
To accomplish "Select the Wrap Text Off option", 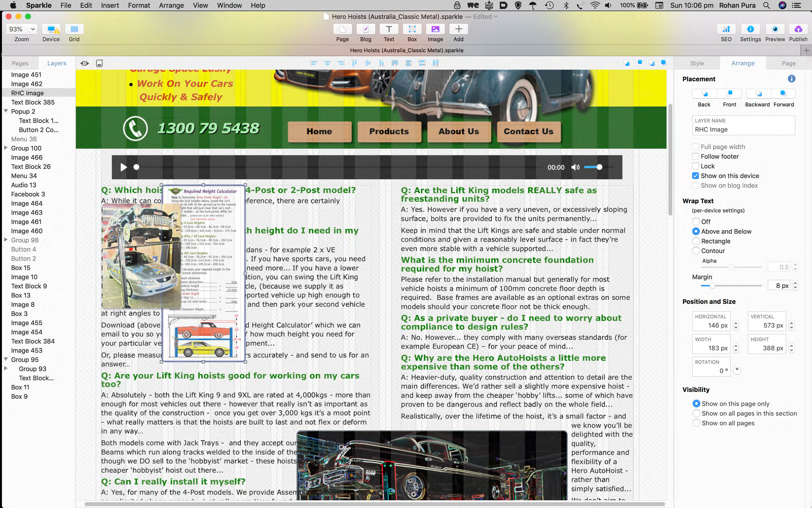I will pyautogui.click(x=696, y=222).
